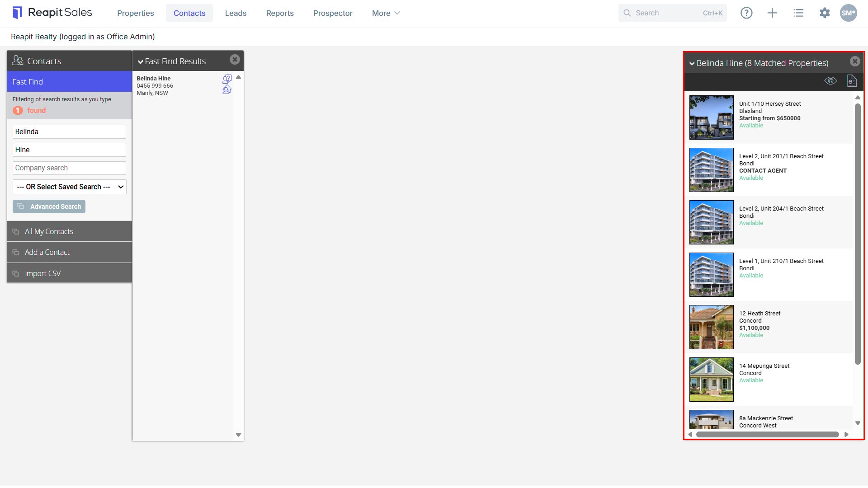Open the list menu icon in header
Viewport: 868px width, 488px height.
click(x=798, y=13)
